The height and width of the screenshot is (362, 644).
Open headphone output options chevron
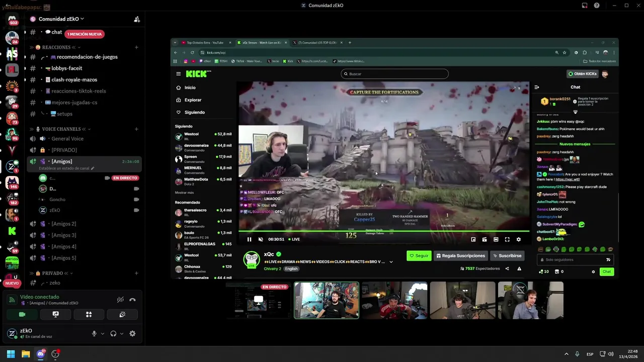tap(121, 333)
